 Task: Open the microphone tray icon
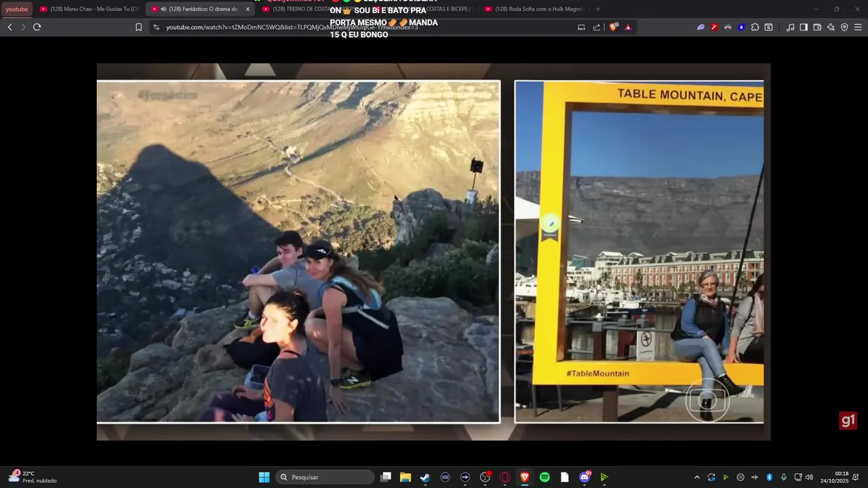pos(784,477)
